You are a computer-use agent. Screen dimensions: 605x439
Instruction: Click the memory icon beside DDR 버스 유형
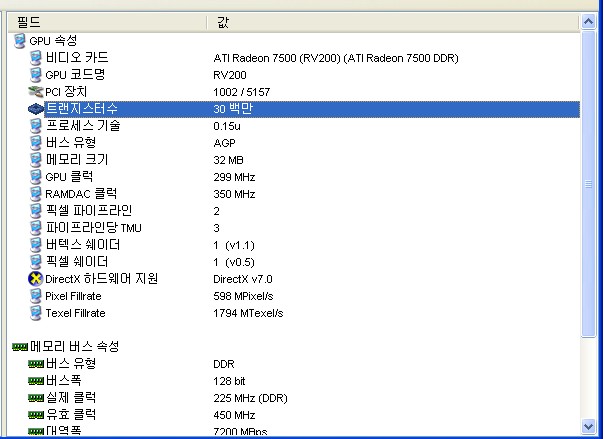(36, 364)
